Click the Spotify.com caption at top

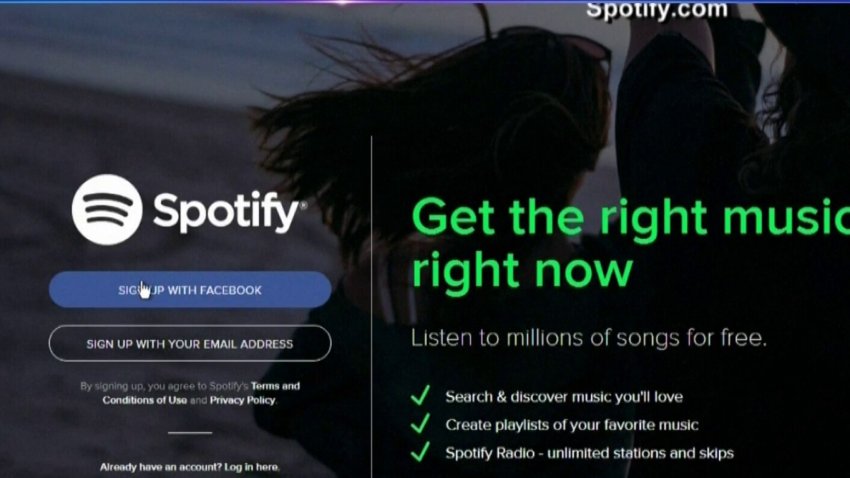pyautogui.click(x=656, y=10)
